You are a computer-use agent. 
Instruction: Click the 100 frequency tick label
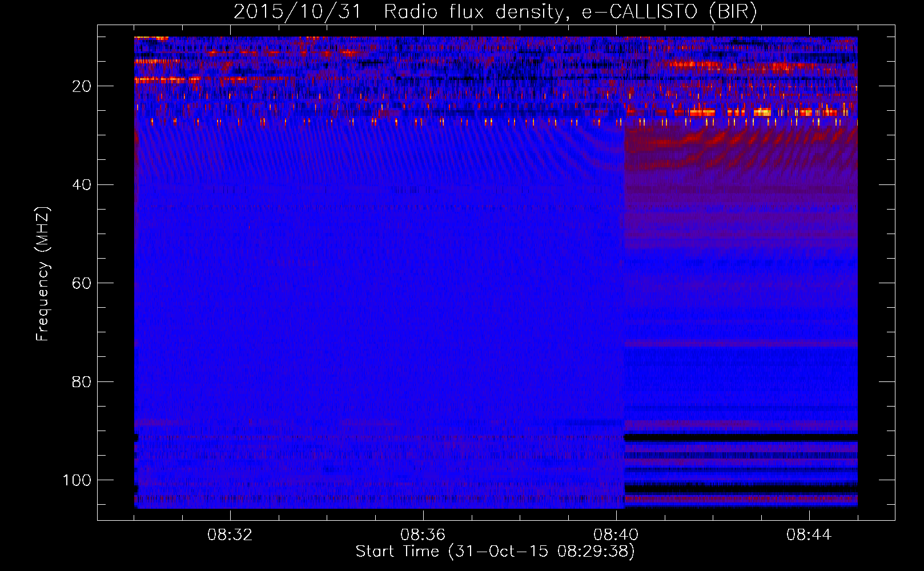click(x=77, y=480)
